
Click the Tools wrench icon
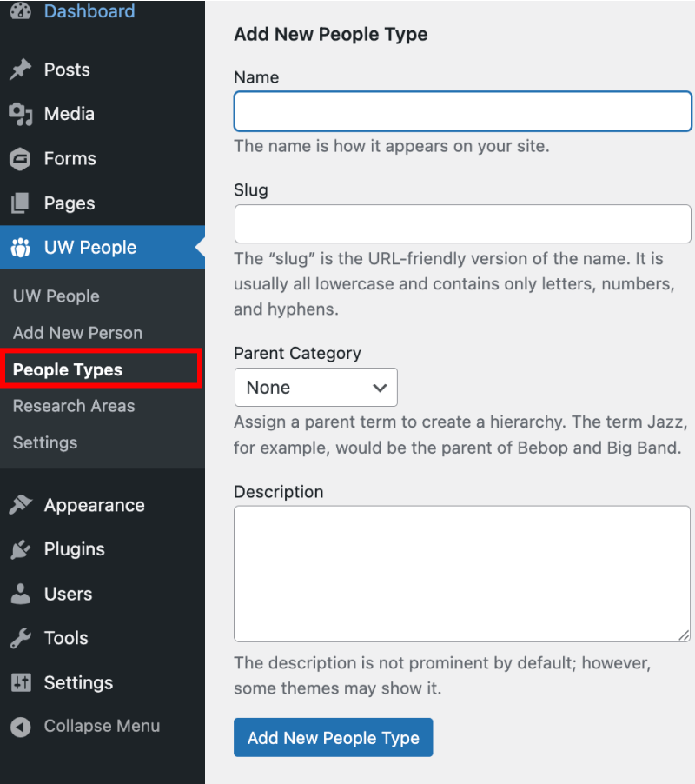(x=20, y=638)
